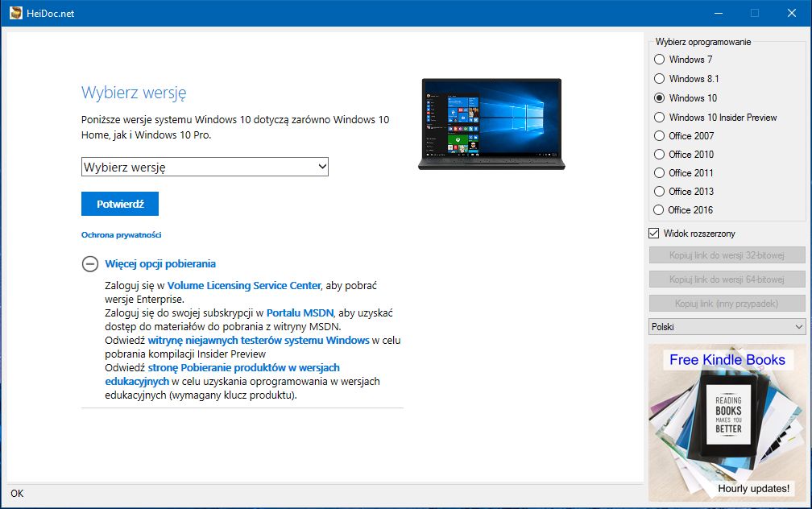This screenshot has width=812, height=509.
Task: Open the Ochrona prywatności link
Action: 122,235
